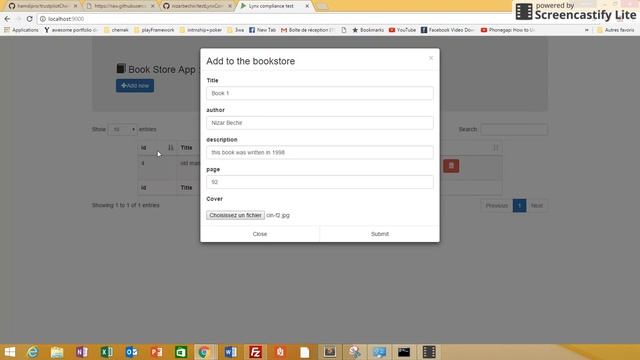Screen dimensions: 640x360
Task: Click Choisissez un fichier button
Action: coord(236,215)
